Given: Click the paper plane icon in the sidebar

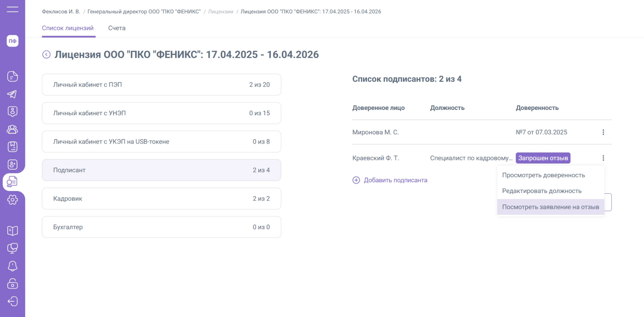Looking at the screenshot, I should 12,94.
